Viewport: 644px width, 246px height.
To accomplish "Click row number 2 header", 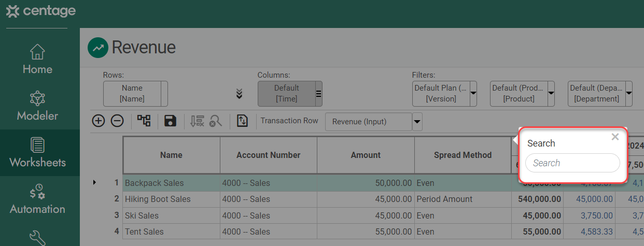I will pyautogui.click(x=117, y=199).
